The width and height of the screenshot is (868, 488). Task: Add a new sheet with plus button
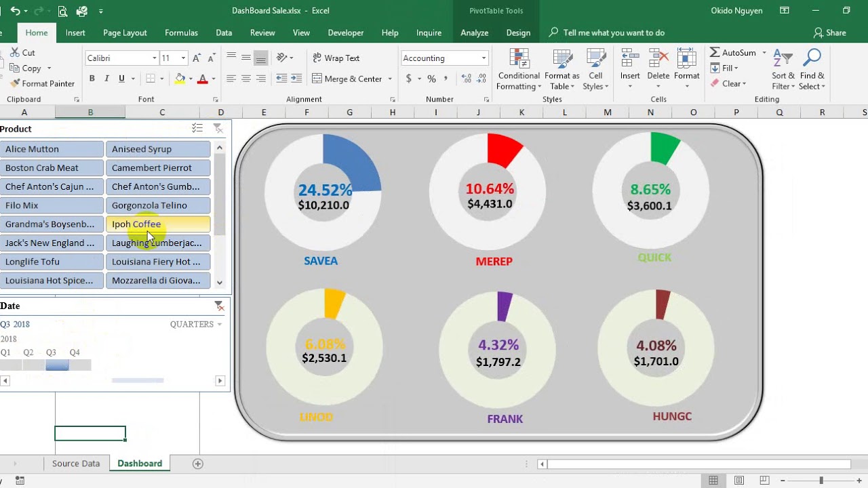(x=198, y=464)
